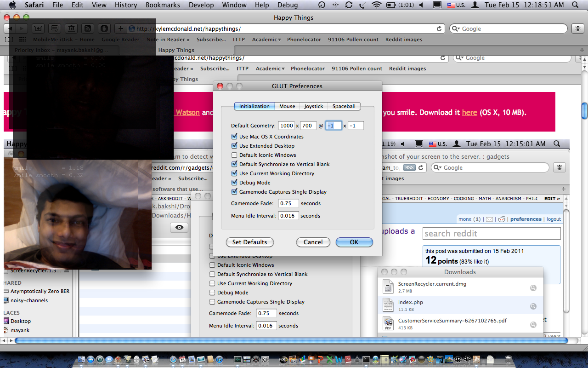This screenshot has height=368, width=588.
Task: Open the Develop menu
Action: click(201, 5)
